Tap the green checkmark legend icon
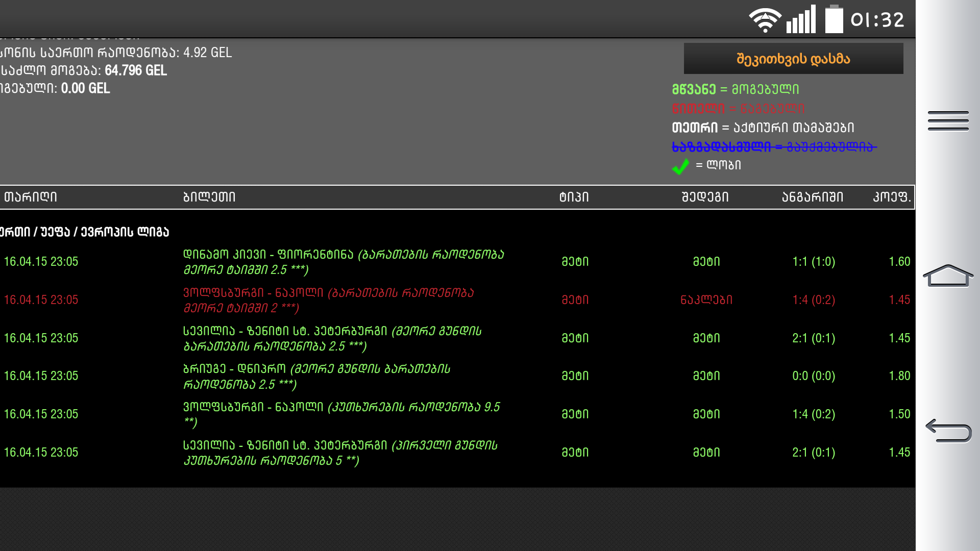Viewport: 980px width, 551px height. coord(680,166)
